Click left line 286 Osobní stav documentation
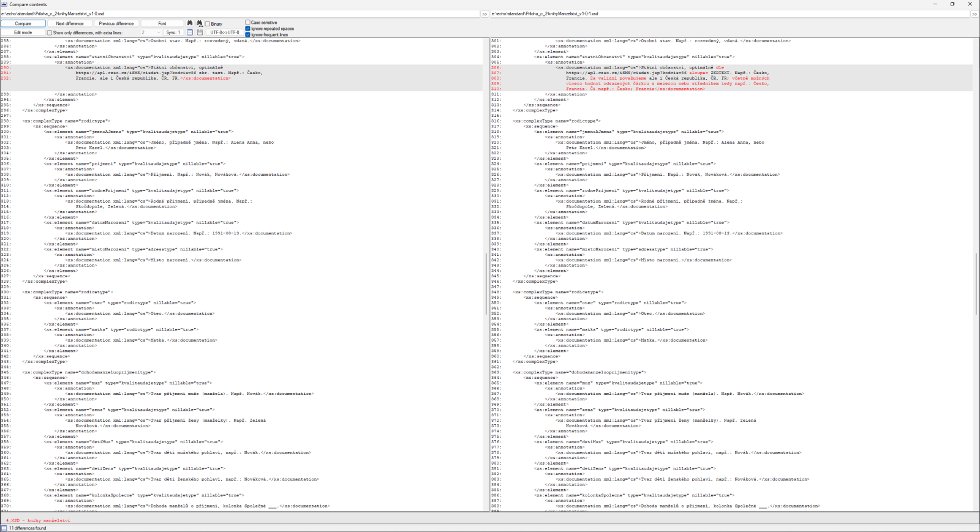The width and height of the screenshot is (980, 532). click(183, 41)
